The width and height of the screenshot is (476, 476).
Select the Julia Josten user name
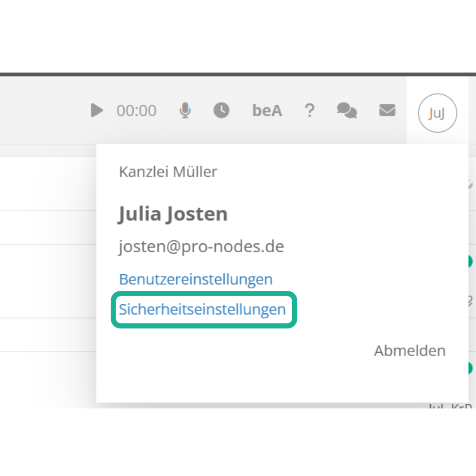tap(173, 214)
